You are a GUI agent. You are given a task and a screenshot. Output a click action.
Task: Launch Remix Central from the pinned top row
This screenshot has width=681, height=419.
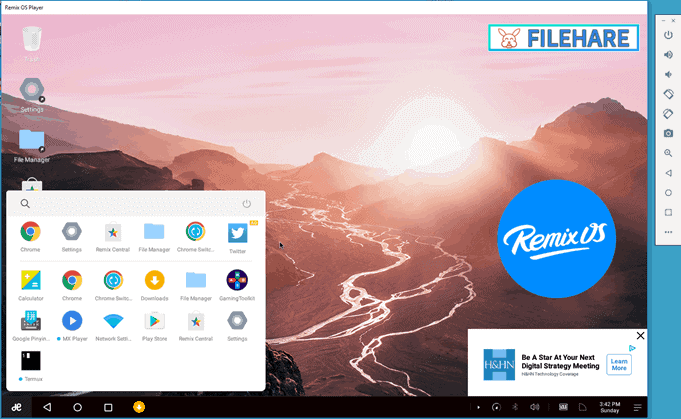(113, 232)
